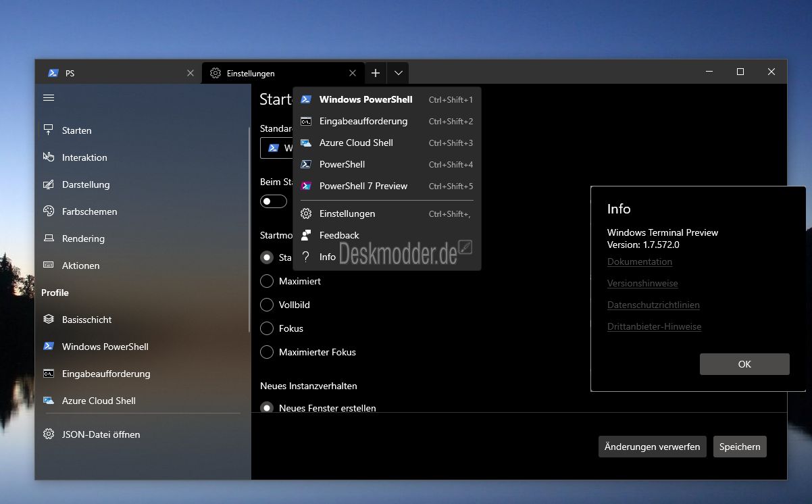
Task: Click the Info question mark icon
Action: [x=306, y=257]
